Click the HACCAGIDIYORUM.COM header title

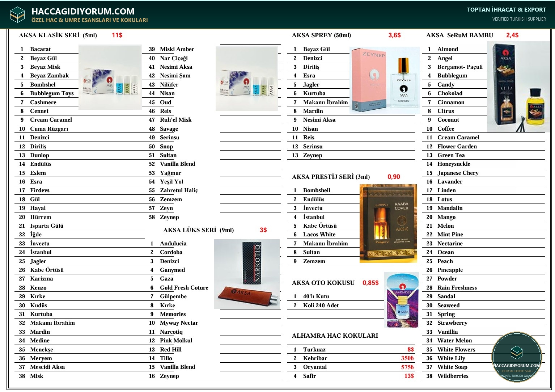pyautogui.click(x=83, y=11)
